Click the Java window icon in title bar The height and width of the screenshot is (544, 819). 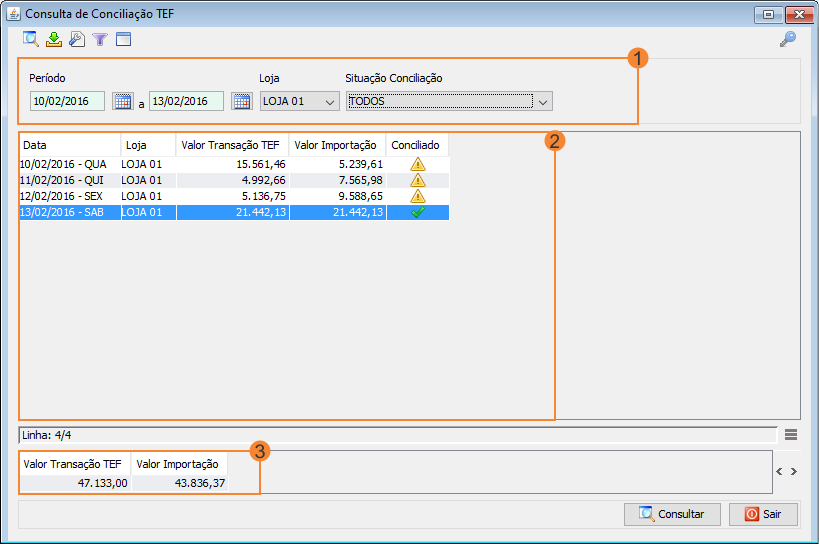point(13,14)
